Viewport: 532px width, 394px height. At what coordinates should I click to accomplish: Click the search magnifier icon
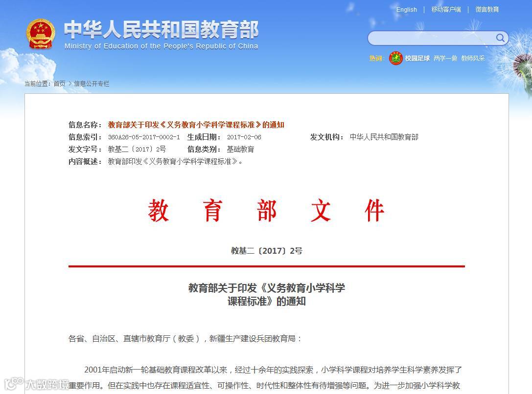(x=500, y=38)
